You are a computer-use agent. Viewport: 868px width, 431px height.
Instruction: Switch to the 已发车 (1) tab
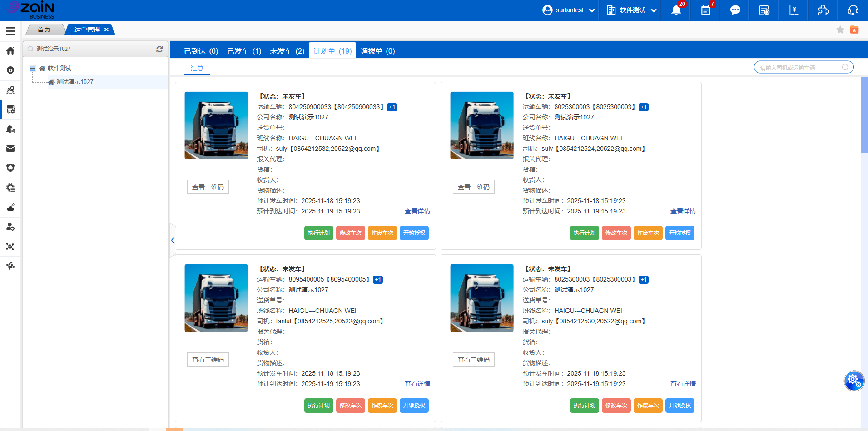pyautogui.click(x=244, y=51)
